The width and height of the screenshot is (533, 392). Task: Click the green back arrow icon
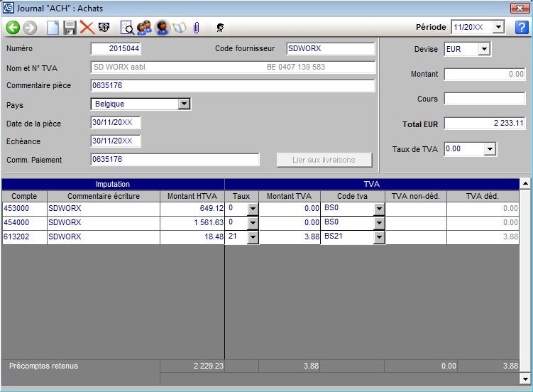13,28
